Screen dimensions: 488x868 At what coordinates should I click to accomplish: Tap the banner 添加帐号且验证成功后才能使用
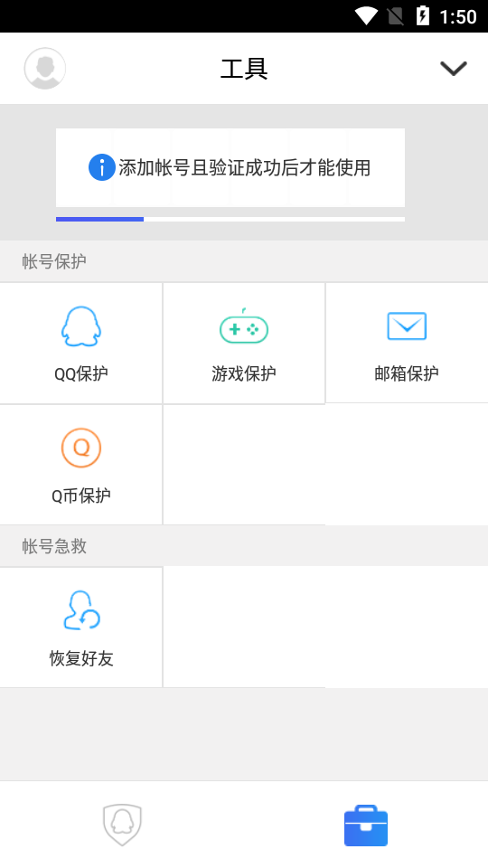230,168
